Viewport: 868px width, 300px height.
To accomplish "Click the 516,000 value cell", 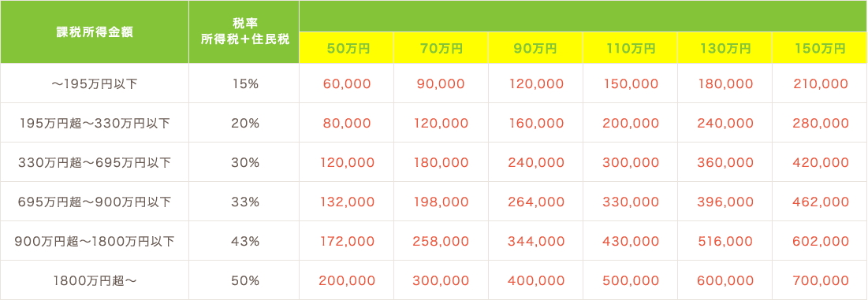I will [725, 241].
